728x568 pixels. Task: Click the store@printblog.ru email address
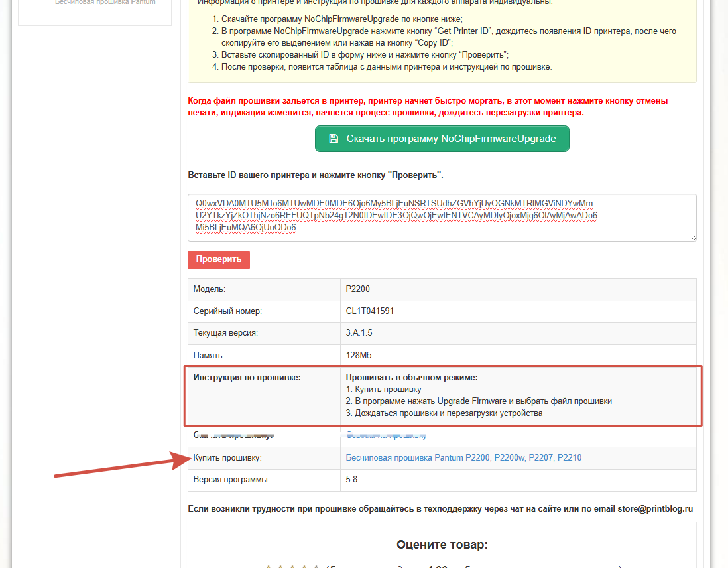[655, 508]
